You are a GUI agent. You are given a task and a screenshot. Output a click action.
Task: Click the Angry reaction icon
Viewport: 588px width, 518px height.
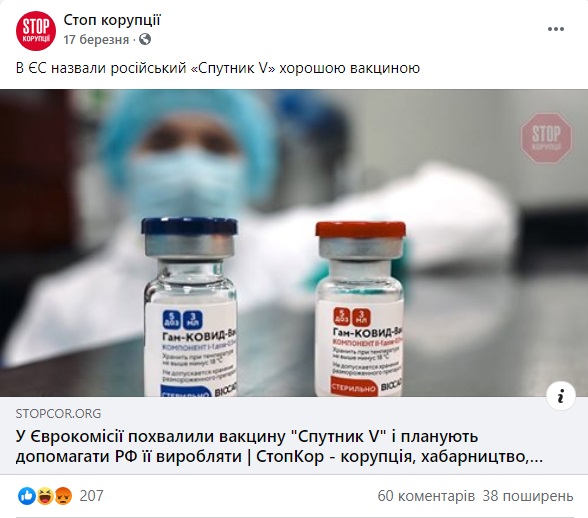point(63,496)
